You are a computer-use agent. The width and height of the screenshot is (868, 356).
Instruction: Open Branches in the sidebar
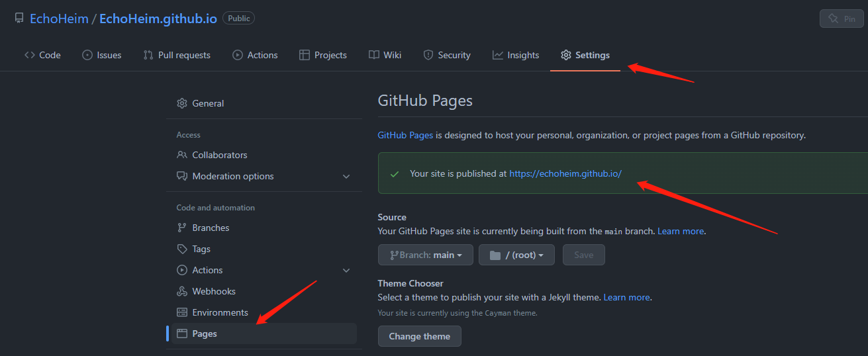click(x=264, y=228)
